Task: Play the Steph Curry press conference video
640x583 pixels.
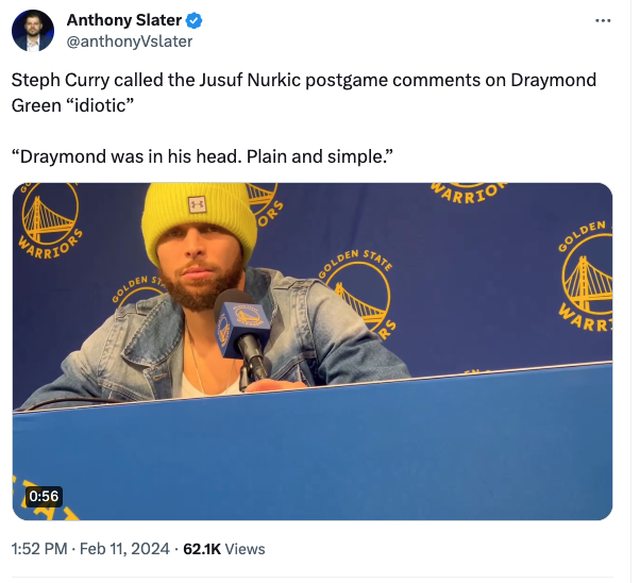Action: pyautogui.click(x=312, y=351)
